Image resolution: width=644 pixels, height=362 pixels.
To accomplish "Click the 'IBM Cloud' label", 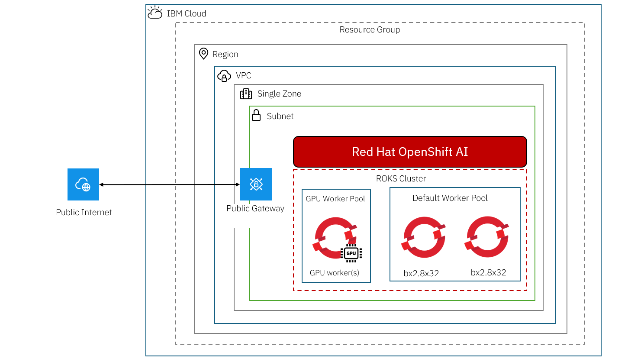I will click(187, 13).
